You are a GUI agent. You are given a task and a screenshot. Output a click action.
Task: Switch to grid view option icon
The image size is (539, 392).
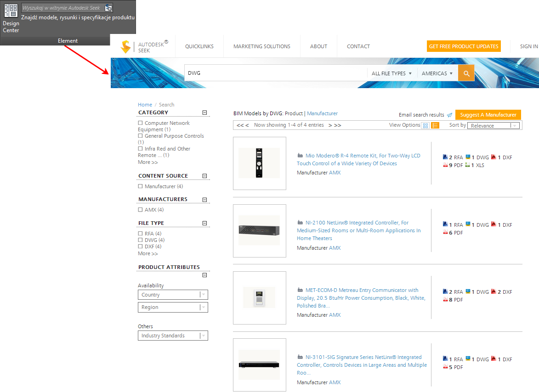pyautogui.click(x=426, y=126)
